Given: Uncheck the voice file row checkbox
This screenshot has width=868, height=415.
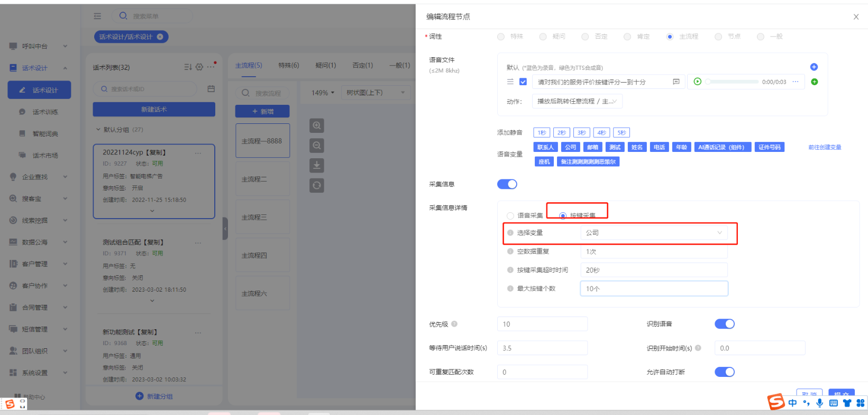Looking at the screenshot, I should [523, 82].
